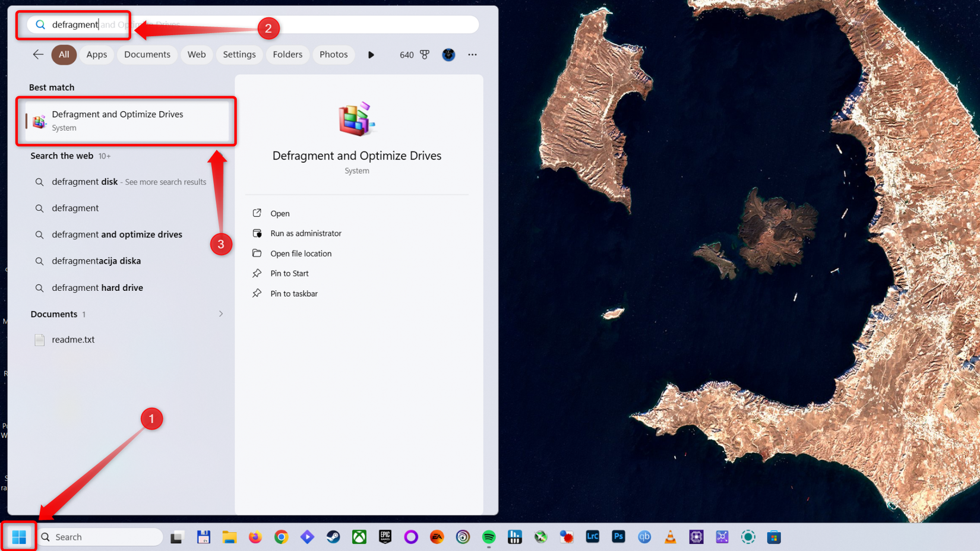Image resolution: width=980 pixels, height=551 pixels.
Task: Switch to the Web filter tab
Action: 197,54
